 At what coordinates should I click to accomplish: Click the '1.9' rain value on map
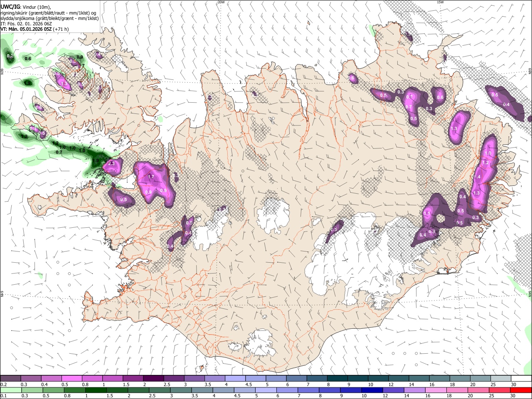pos(95,161)
